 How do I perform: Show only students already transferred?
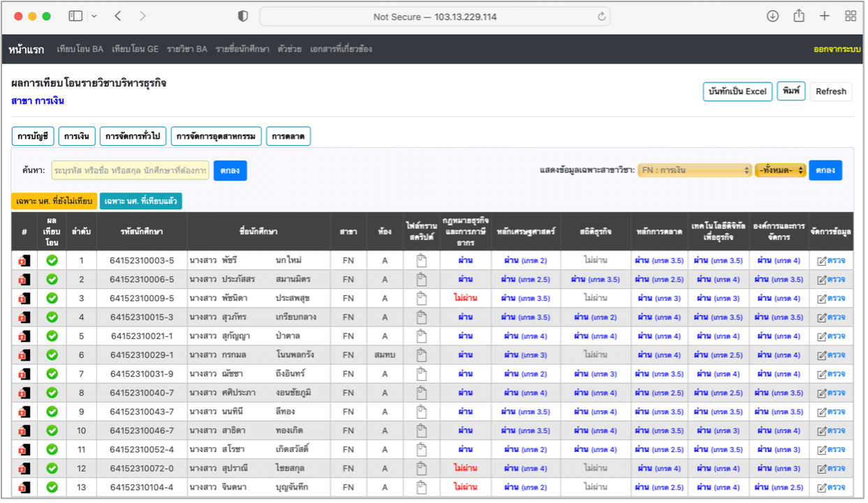[x=140, y=201]
